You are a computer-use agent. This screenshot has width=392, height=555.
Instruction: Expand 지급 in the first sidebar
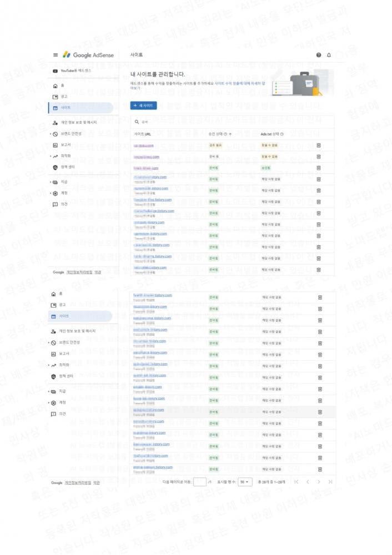(x=59, y=182)
